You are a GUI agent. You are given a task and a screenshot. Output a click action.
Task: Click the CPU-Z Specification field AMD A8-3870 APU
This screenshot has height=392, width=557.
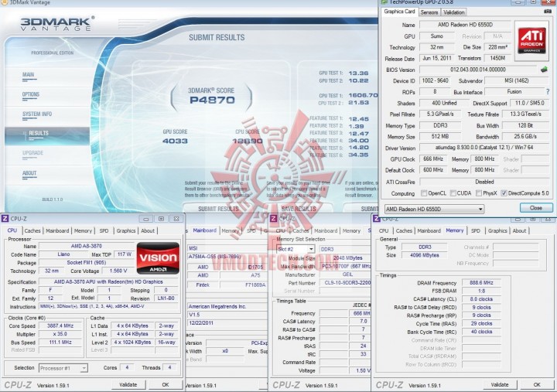point(108,281)
